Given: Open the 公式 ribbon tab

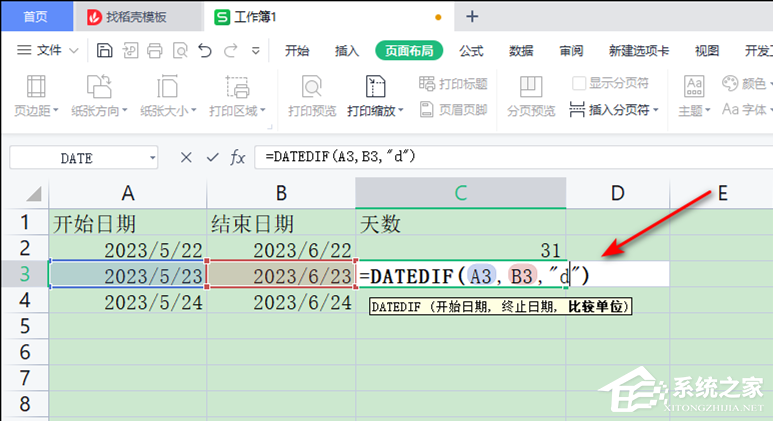Looking at the screenshot, I should (471, 51).
